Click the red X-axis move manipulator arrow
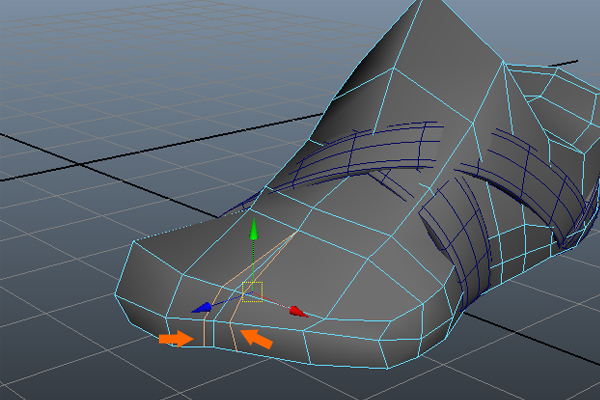The image size is (600, 400). click(298, 311)
